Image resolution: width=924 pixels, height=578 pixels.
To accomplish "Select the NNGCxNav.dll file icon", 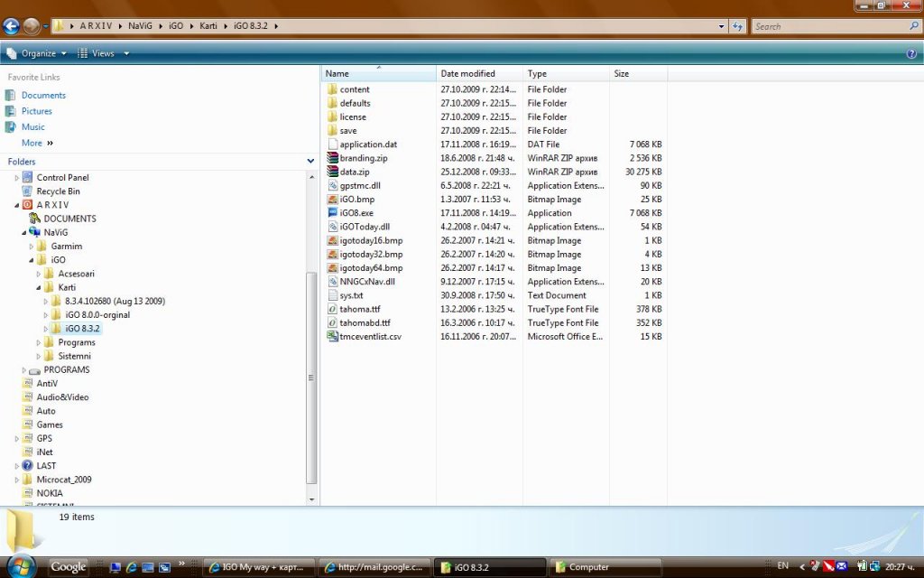I will pos(332,282).
